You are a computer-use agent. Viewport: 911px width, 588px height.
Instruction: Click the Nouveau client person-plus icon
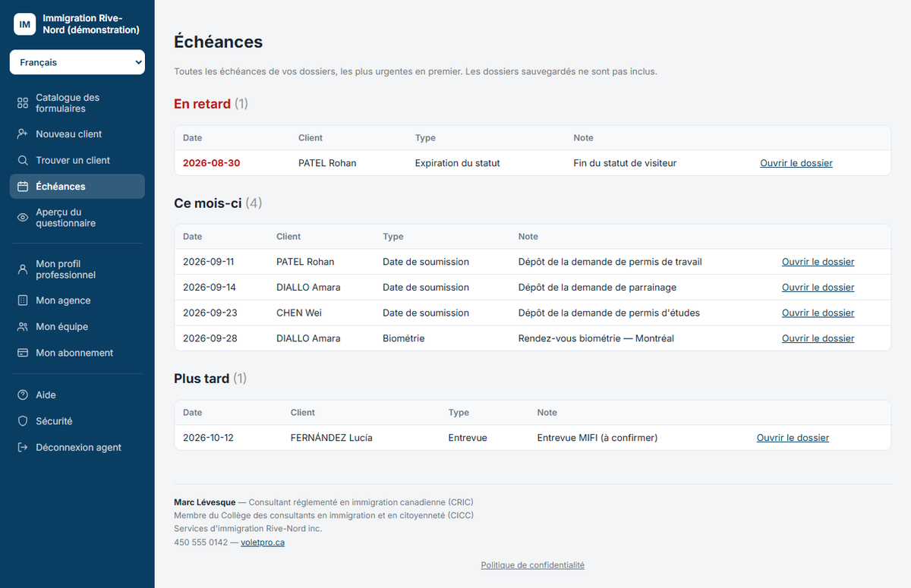[x=23, y=134]
